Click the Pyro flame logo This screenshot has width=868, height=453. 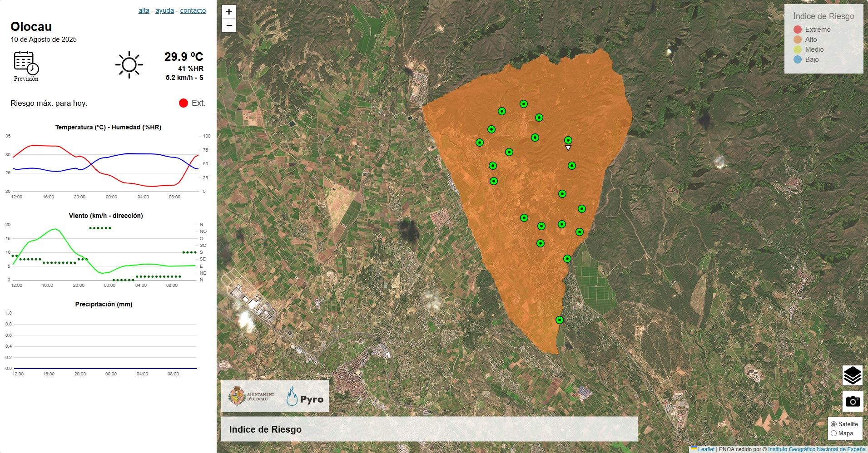click(293, 396)
